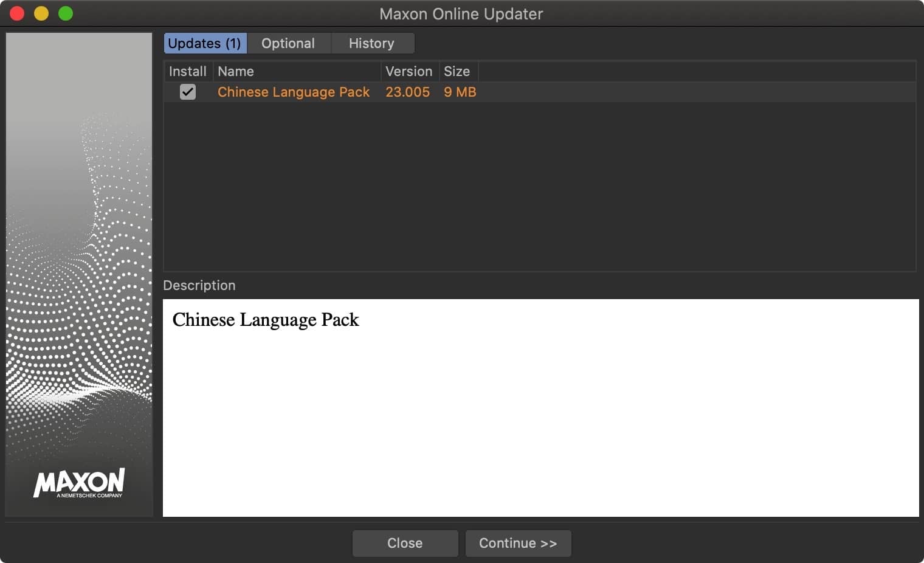Screen dimensions: 924x563
Task: Click the Install column header
Action: click(x=188, y=71)
